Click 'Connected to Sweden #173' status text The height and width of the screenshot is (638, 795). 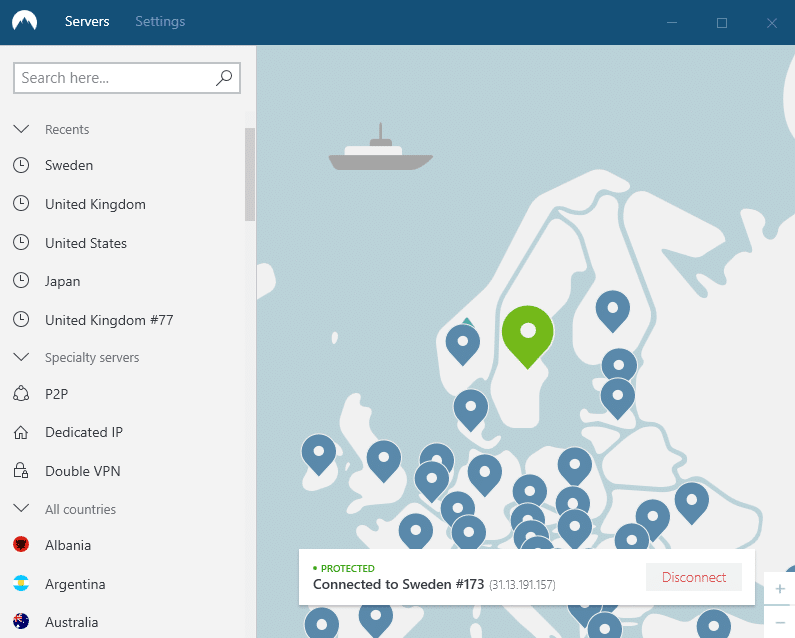coord(399,584)
